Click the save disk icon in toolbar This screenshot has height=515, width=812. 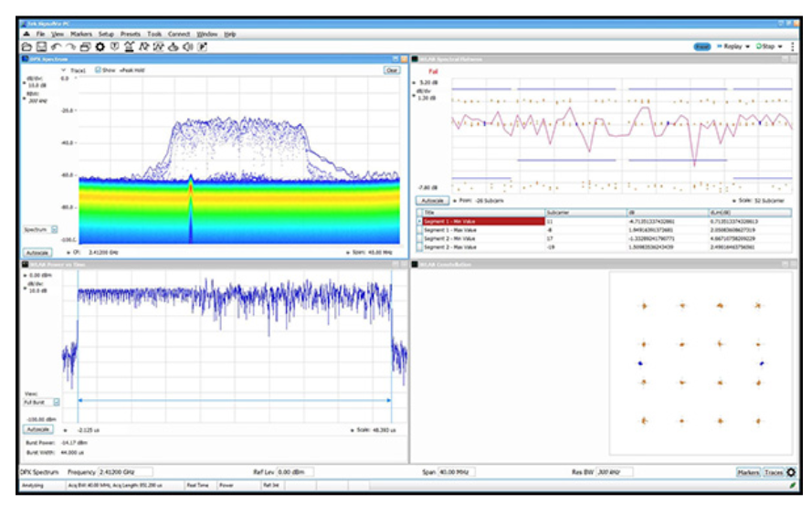pyautogui.click(x=41, y=46)
